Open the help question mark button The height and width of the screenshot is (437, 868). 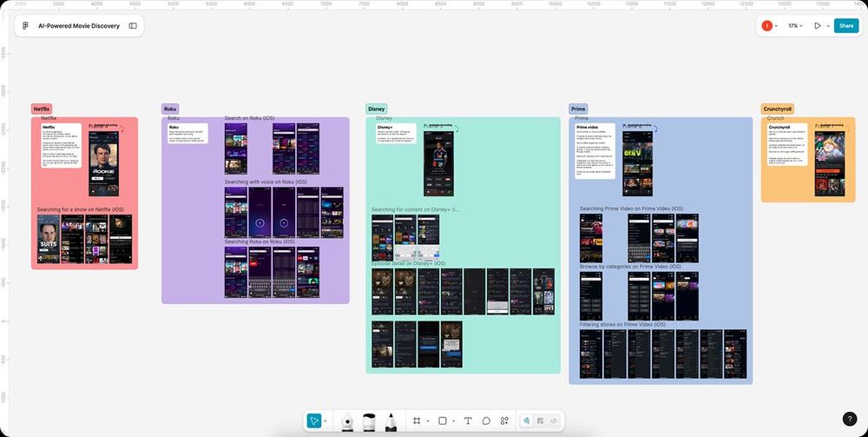850,420
